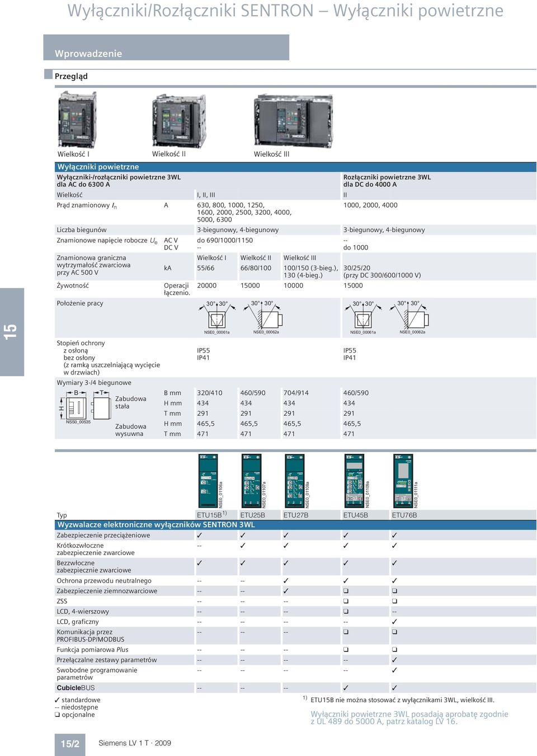The image size is (537, 756).
Task: Click the footnote about ETU15B and wielkość III
Action: pos(398,699)
